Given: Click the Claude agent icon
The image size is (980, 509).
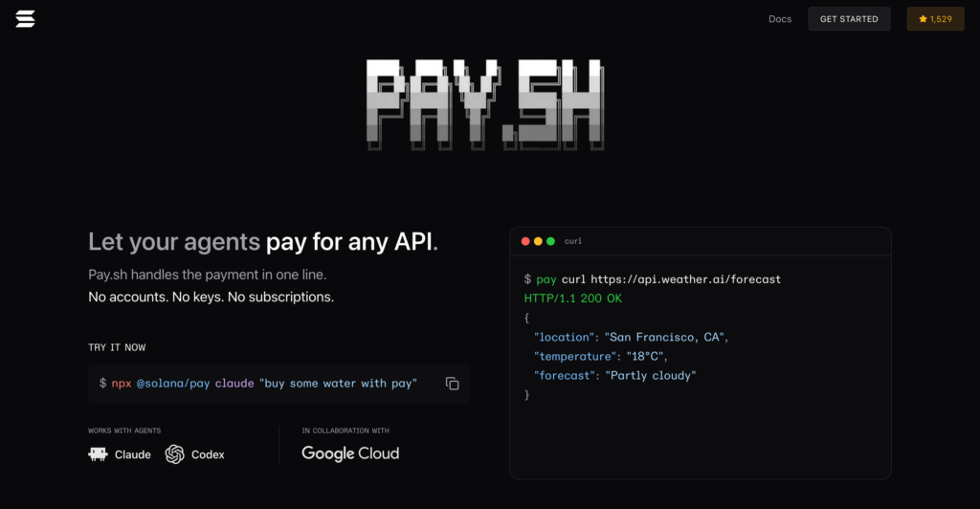Looking at the screenshot, I should [x=98, y=454].
